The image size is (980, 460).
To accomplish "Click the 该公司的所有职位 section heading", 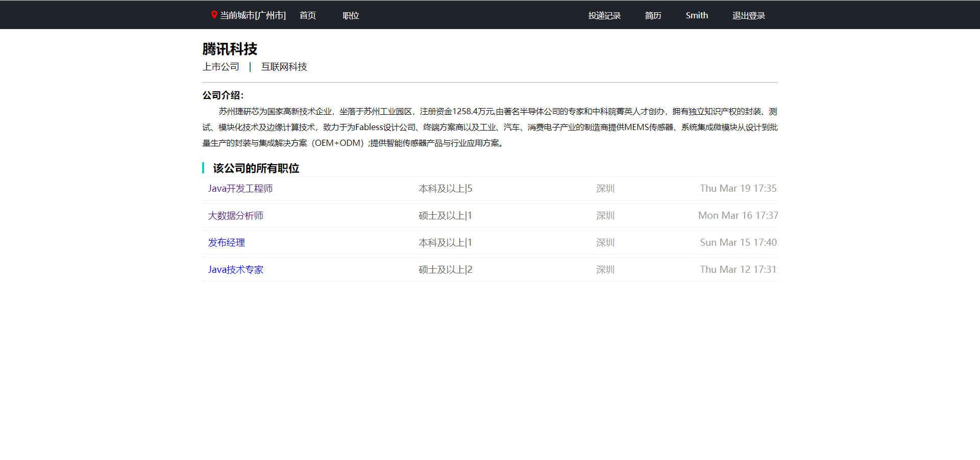I will click(256, 168).
